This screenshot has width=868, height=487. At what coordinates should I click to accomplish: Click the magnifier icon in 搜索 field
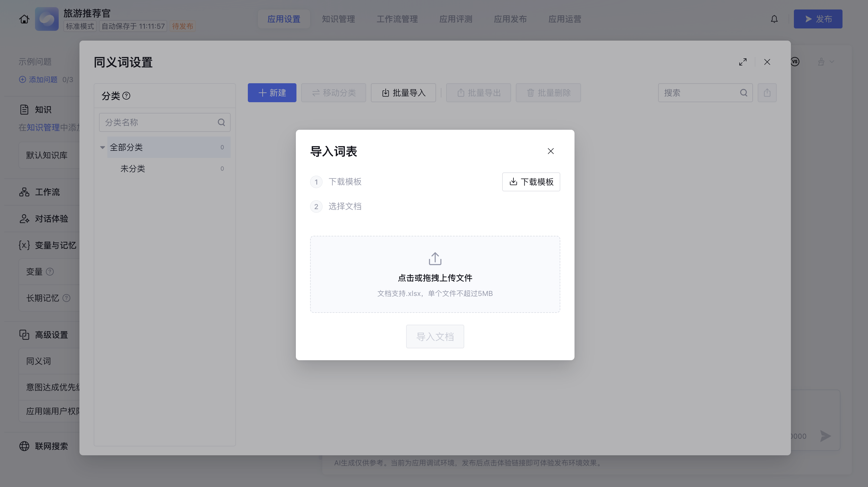(743, 93)
